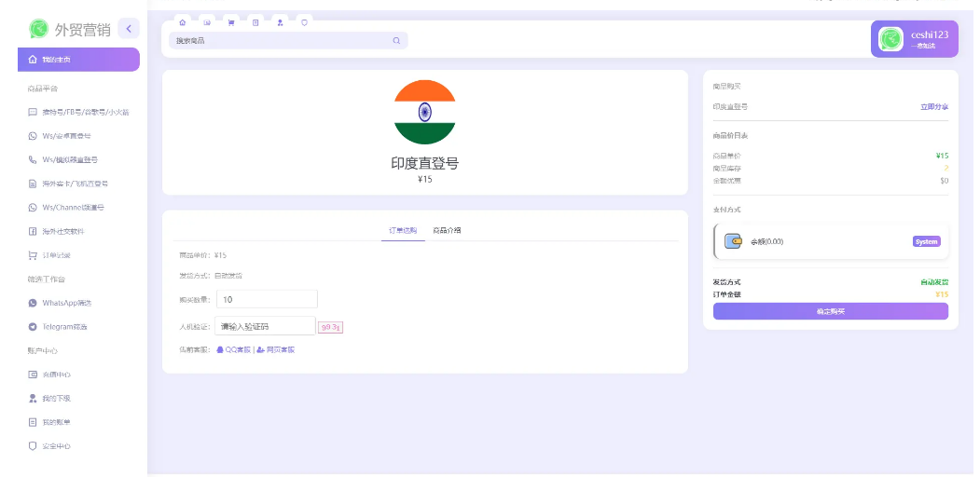This screenshot has width=980, height=477.
Task: Click the purchase quantity field showing 10
Action: click(x=267, y=299)
